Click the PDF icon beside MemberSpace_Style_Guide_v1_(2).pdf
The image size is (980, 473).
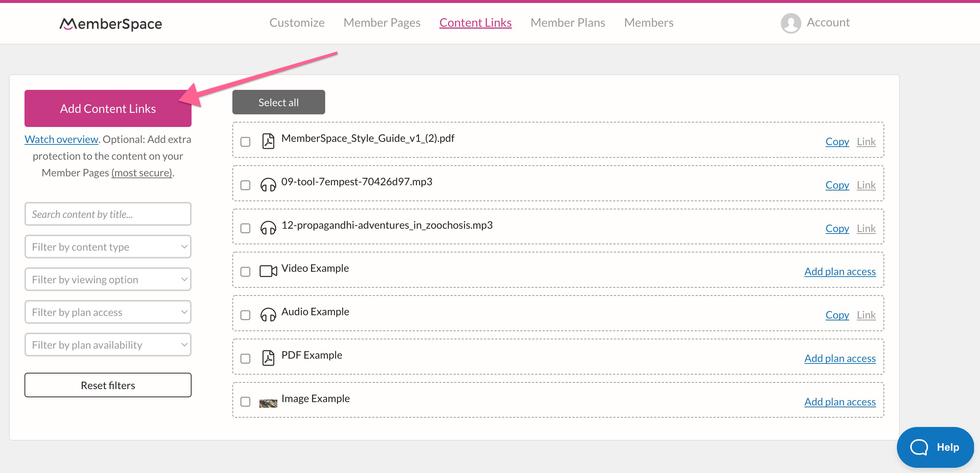(269, 140)
